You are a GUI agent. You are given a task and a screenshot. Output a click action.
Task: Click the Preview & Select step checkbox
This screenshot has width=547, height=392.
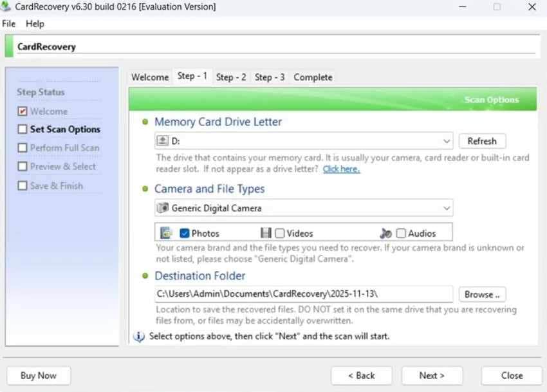[23, 166]
